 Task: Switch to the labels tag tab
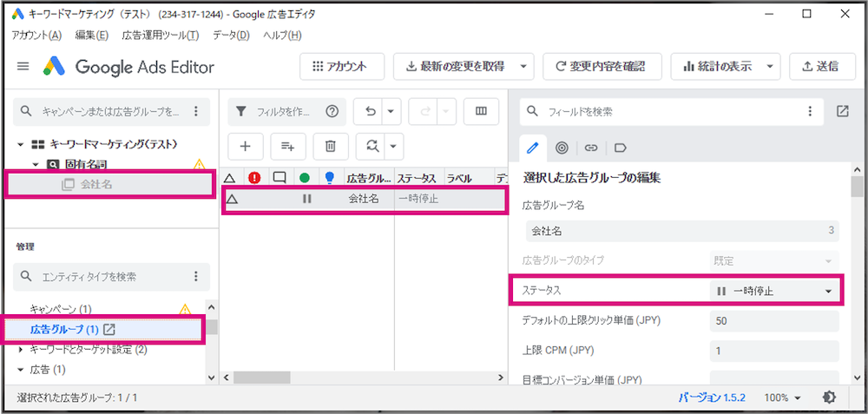coord(621,148)
